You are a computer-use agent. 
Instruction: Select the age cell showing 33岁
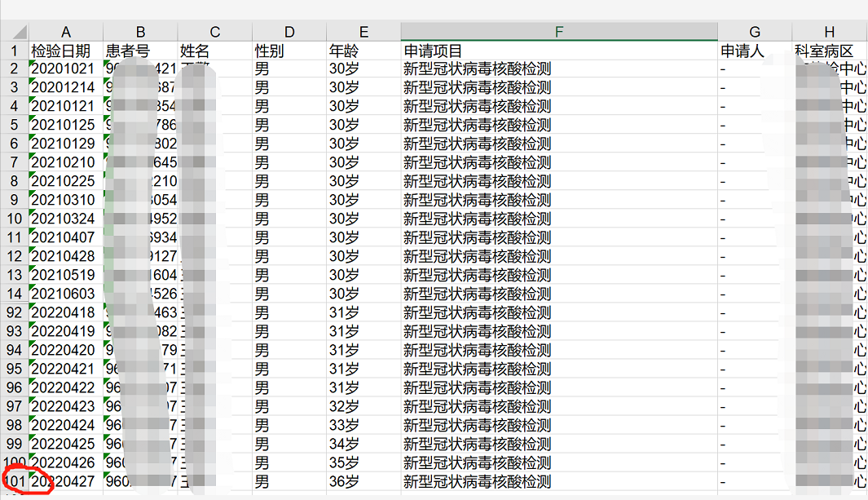(364, 426)
